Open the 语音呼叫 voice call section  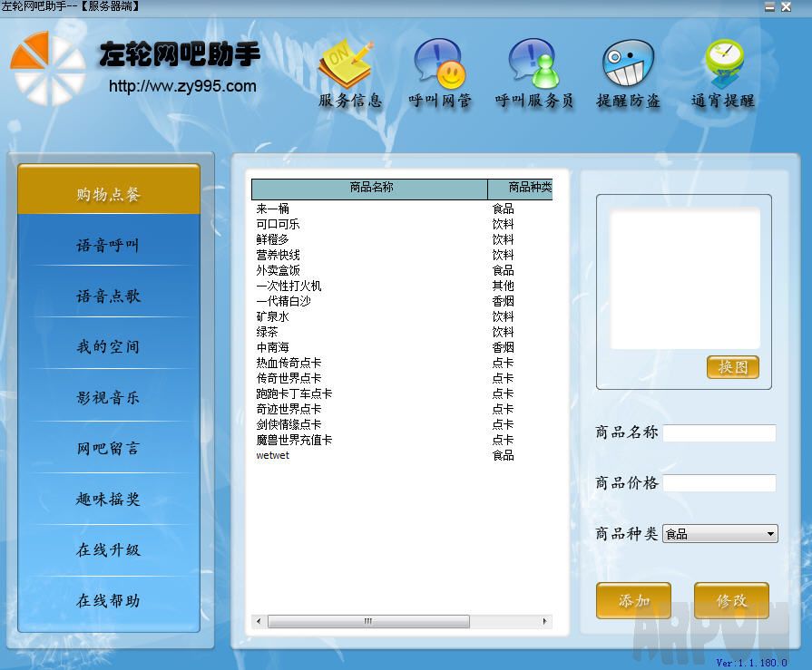point(109,243)
